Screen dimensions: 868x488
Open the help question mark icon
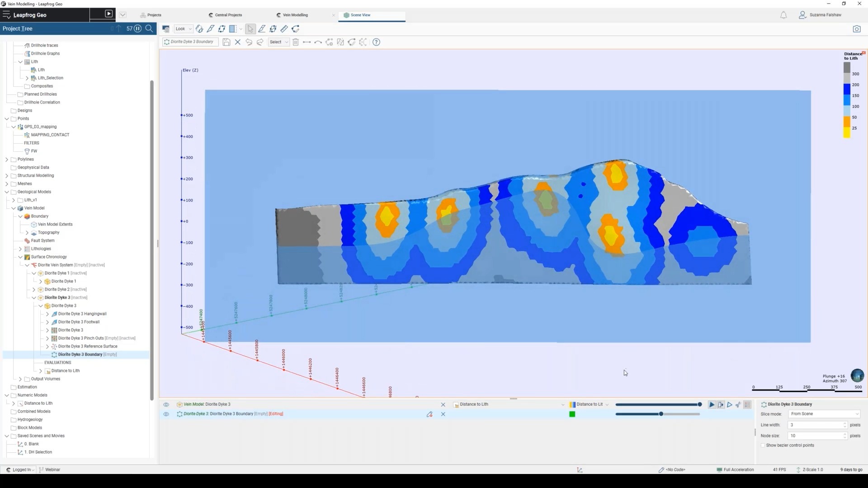click(376, 42)
